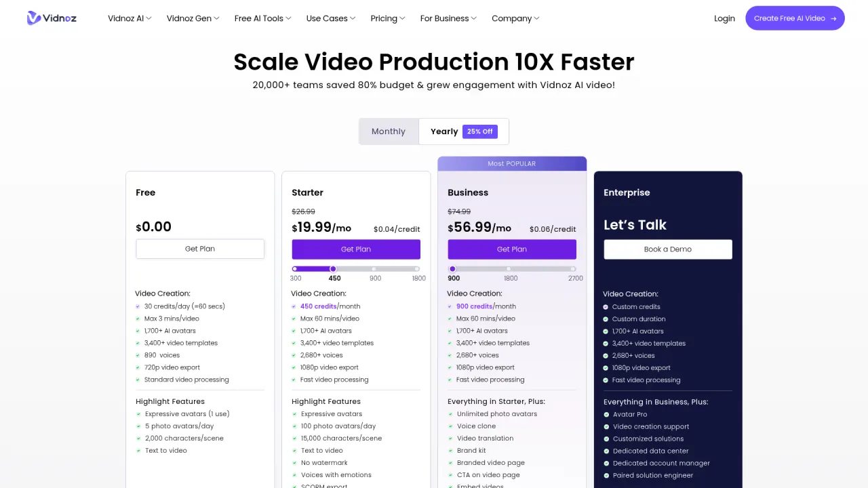Viewport: 868px width, 488px height.
Task: Click the struck-through $74.99 price
Action: tap(459, 211)
